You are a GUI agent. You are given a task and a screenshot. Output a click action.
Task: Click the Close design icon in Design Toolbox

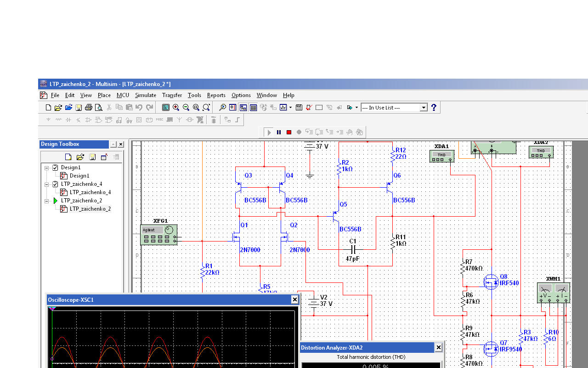tap(104, 157)
